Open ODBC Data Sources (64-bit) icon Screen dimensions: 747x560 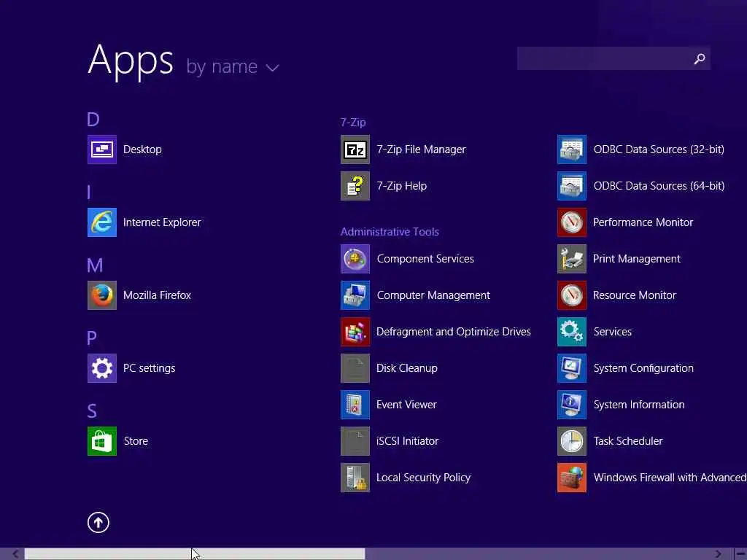[x=572, y=186]
